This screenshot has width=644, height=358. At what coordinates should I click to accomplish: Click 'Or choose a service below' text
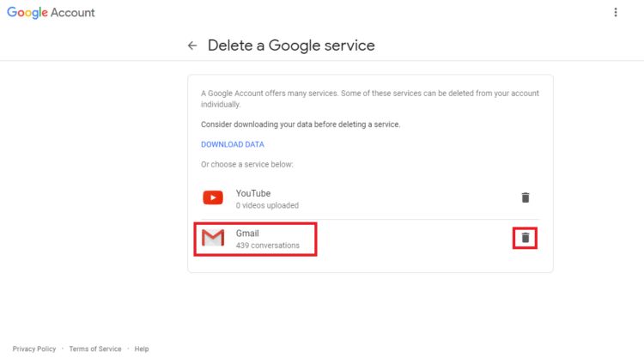point(247,164)
